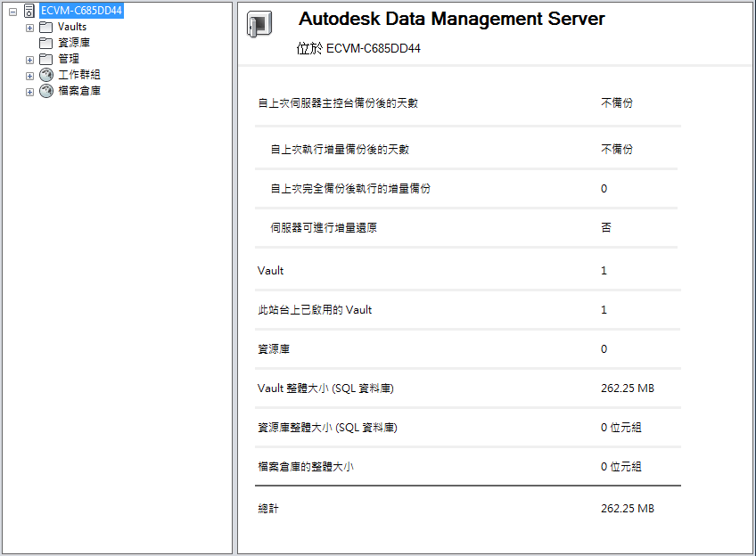Click the 總計 total size row label
756x556 pixels.
point(268,509)
